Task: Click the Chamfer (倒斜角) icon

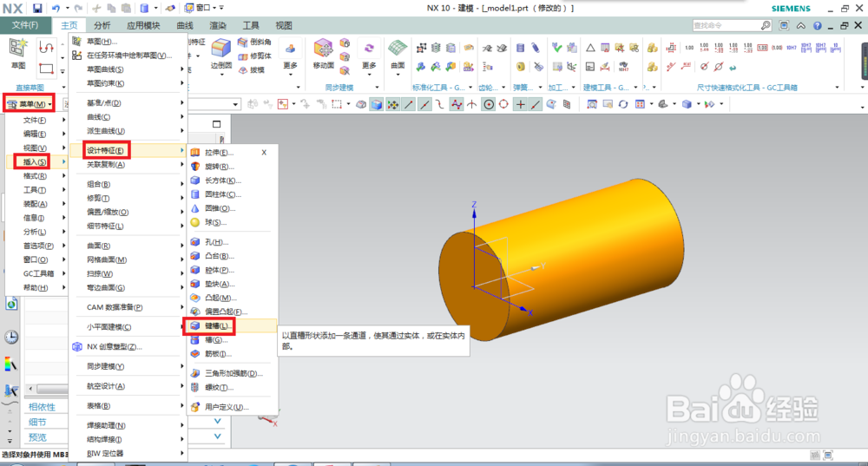Action: [x=254, y=42]
